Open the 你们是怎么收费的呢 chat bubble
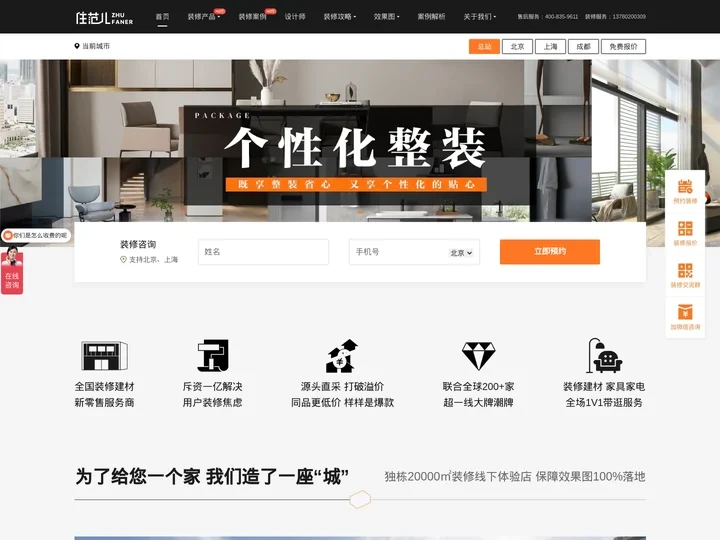Viewport: 720px width, 540px height. [x=36, y=235]
